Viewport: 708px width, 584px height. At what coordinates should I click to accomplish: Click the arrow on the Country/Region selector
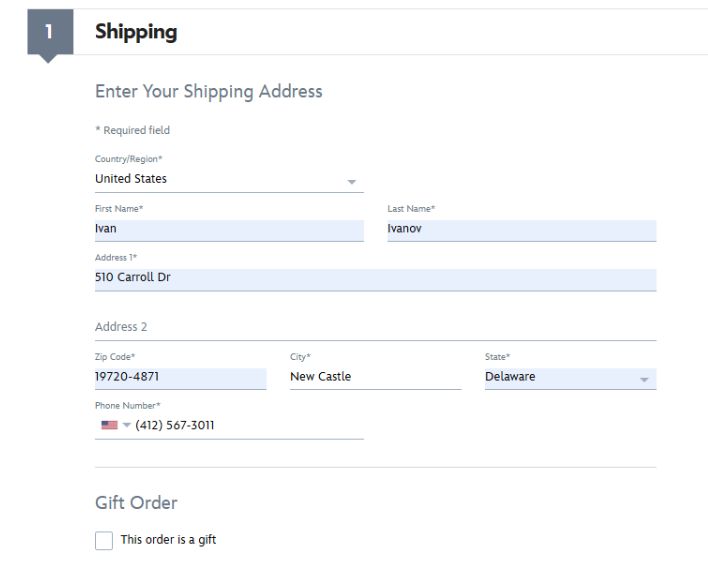pyautogui.click(x=351, y=181)
